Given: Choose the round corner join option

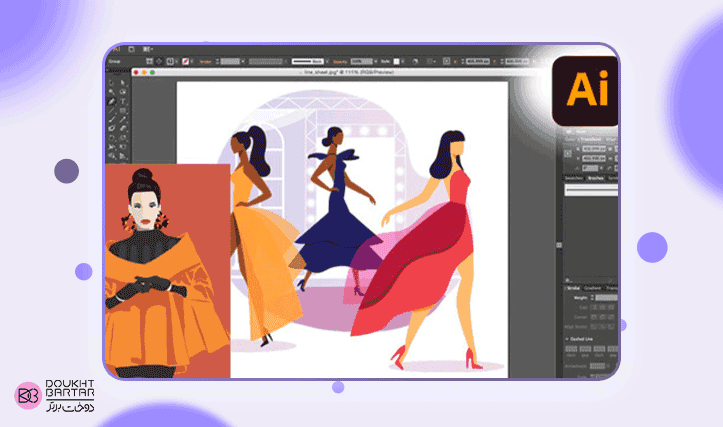Looking at the screenshot, I should [603, 317].
